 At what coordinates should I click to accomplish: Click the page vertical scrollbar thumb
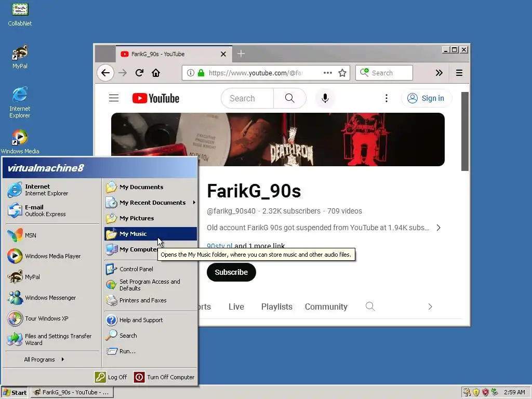pos(465,131)
